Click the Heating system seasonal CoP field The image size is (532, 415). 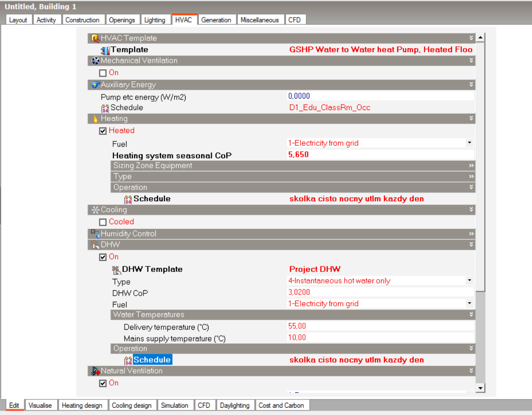[x=380, y=155]
